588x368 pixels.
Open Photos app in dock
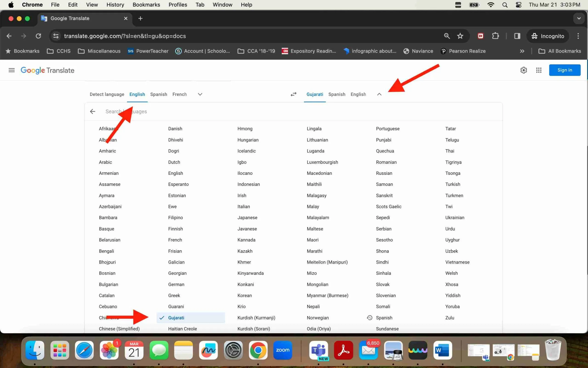pos(109,350)
